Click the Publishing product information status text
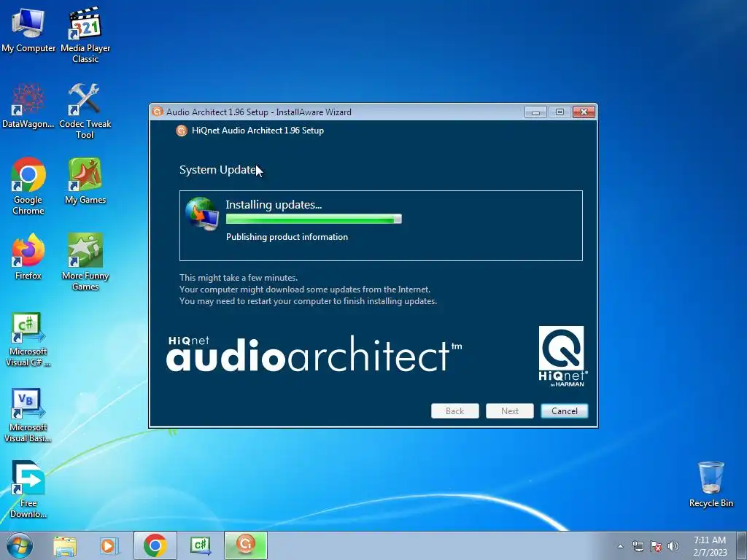 (287, 237)
